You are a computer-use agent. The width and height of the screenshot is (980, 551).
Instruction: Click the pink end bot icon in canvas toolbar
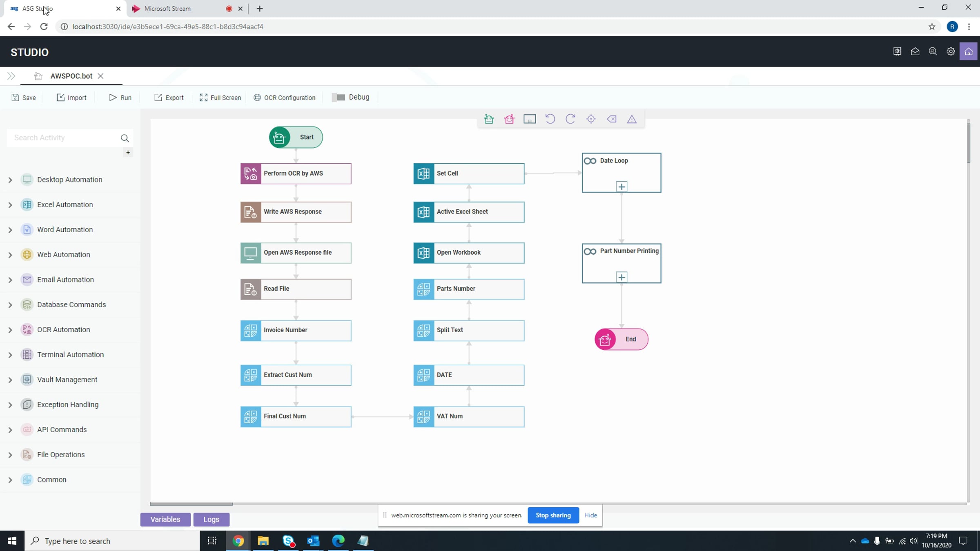coord(509,119)
